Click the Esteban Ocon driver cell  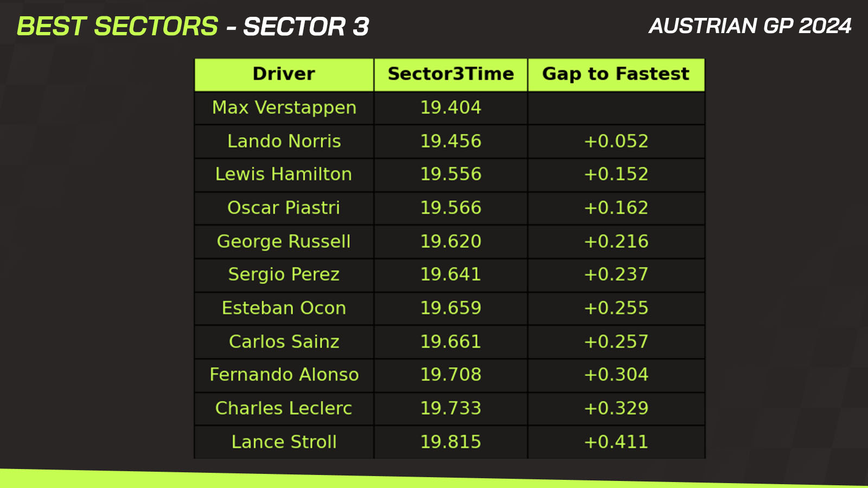(x=284, y=309)
